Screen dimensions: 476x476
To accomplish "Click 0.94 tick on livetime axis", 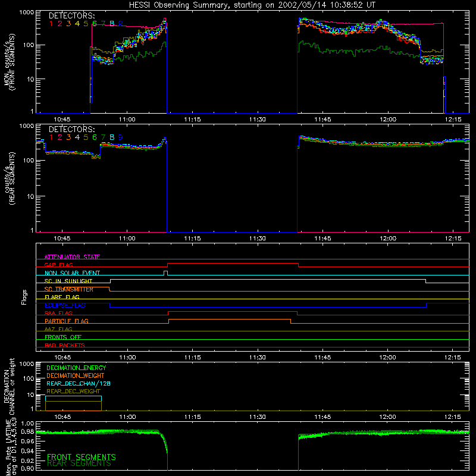I will click(x=27, y=451).
